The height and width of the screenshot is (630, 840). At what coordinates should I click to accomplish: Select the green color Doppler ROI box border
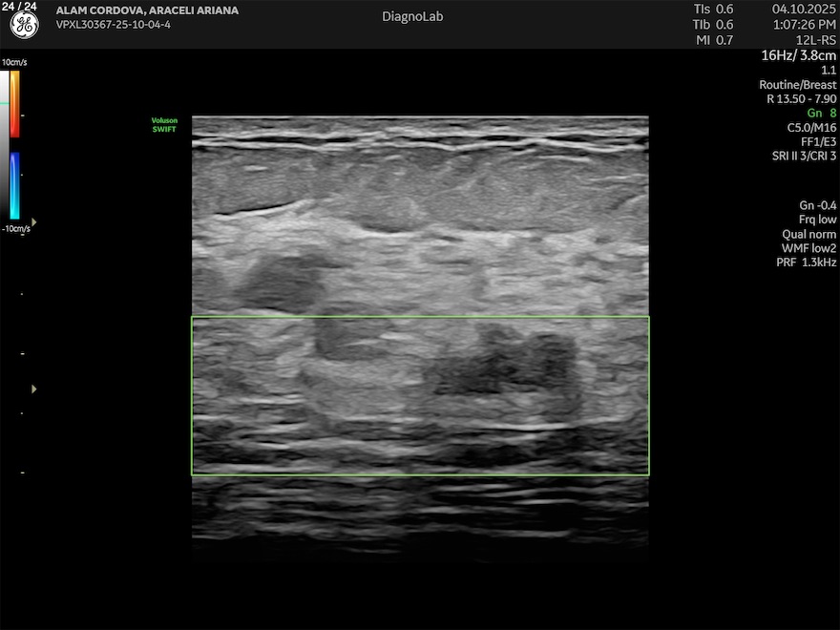click(420, 317)
